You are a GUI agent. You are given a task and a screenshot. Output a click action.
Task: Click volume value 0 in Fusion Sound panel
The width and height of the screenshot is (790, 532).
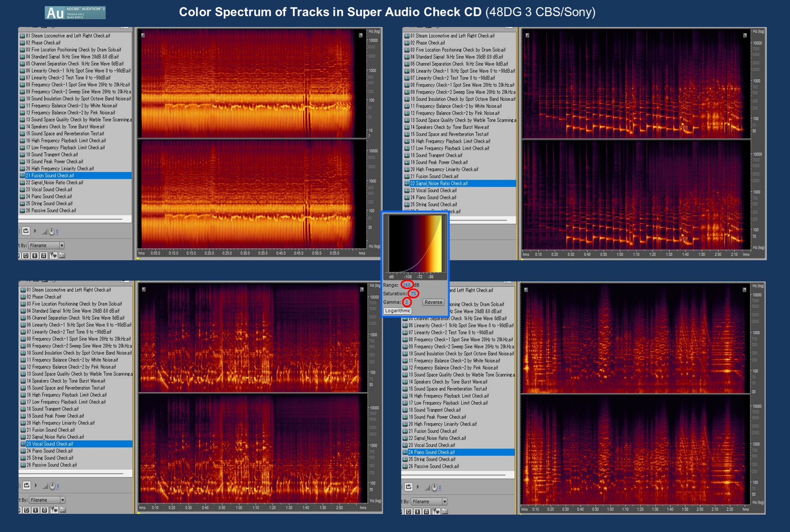[57, 232]
